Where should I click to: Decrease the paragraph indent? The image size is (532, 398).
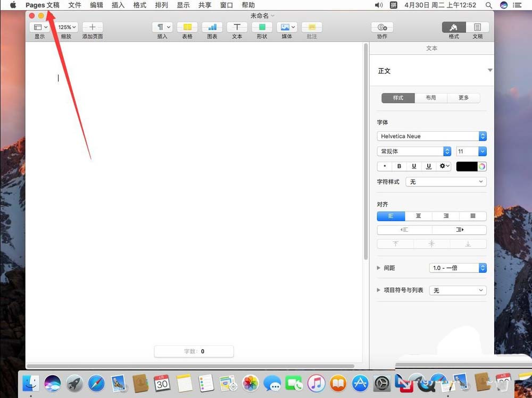tap(404, 230)
